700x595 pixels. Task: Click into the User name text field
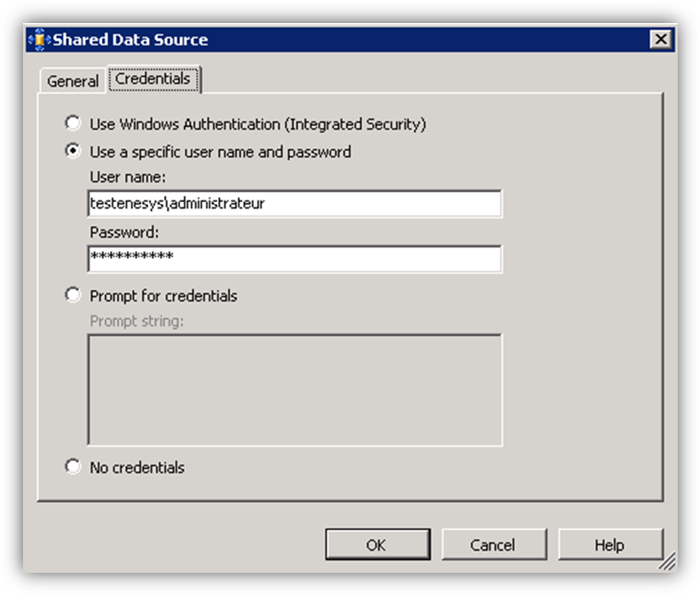click(x=295, y=204)
